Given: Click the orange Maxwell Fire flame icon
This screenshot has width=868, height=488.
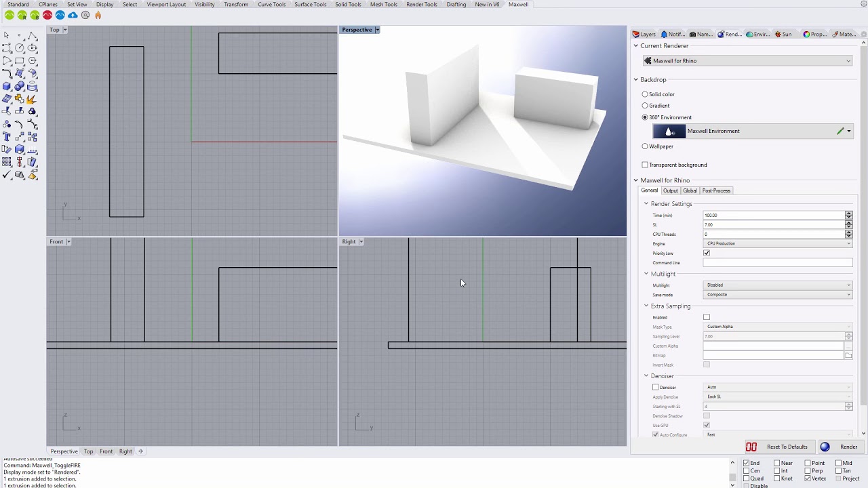Looking at the screenshot, I should click(98, 15).
